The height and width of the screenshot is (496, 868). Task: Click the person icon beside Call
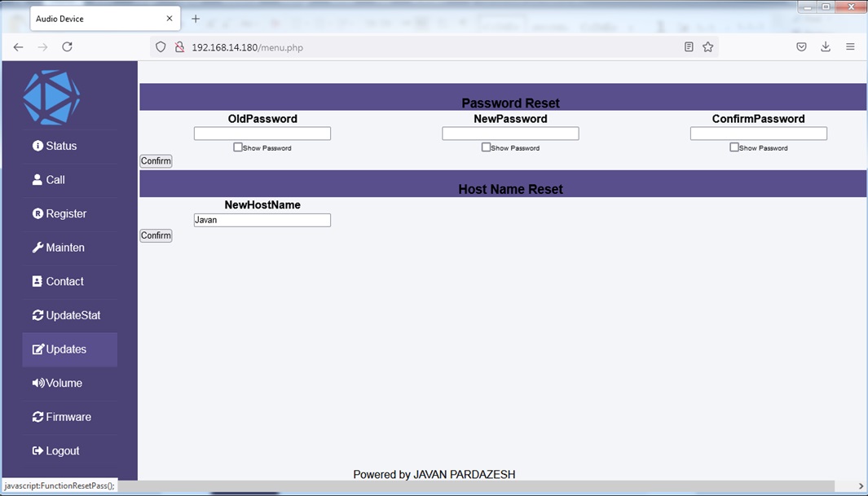click(37, 179)
